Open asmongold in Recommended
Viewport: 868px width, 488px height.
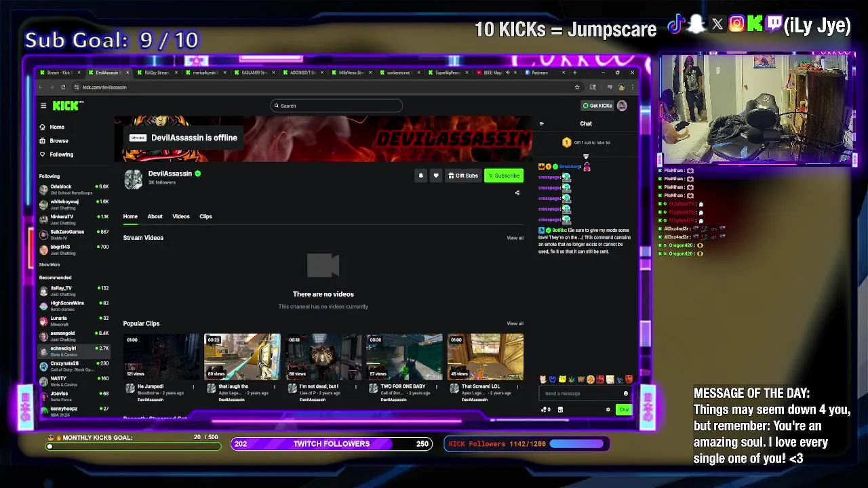[x=74, y=336]
